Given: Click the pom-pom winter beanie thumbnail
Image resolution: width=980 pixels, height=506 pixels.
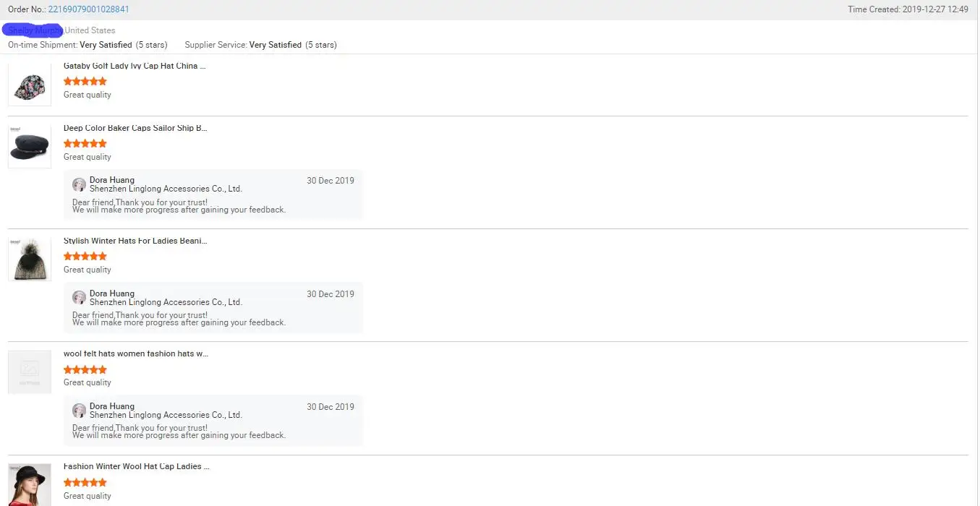Looking at the screenshot, I should pyautogui.click(x=30, y=260).
